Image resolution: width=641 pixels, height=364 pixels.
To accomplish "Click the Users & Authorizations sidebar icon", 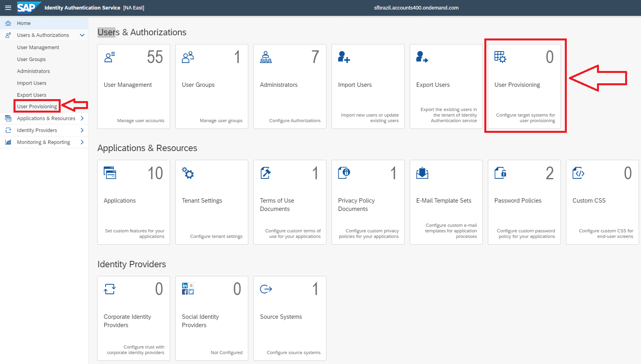I will click(8, 35).
